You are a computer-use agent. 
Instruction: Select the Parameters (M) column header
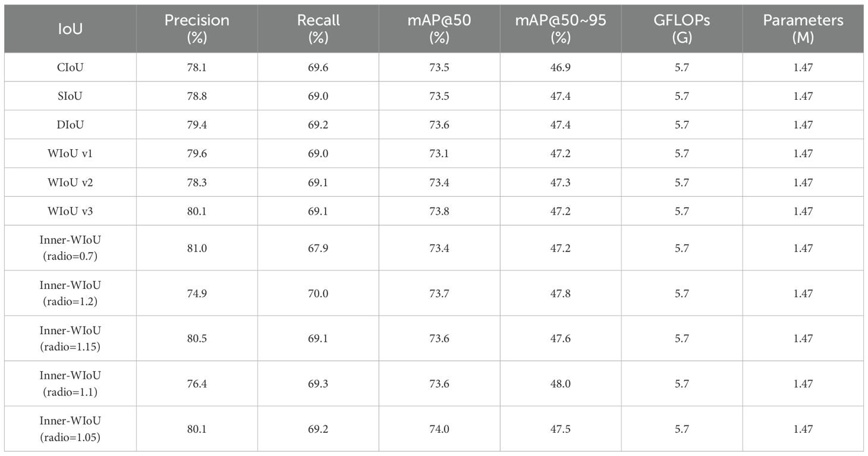click(x=803, y=29)
